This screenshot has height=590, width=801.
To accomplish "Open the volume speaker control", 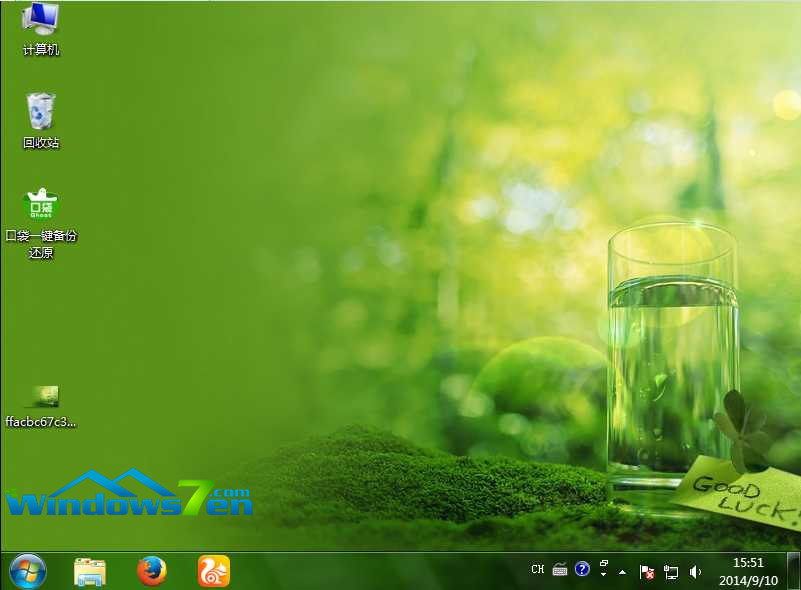I will 695,572.
